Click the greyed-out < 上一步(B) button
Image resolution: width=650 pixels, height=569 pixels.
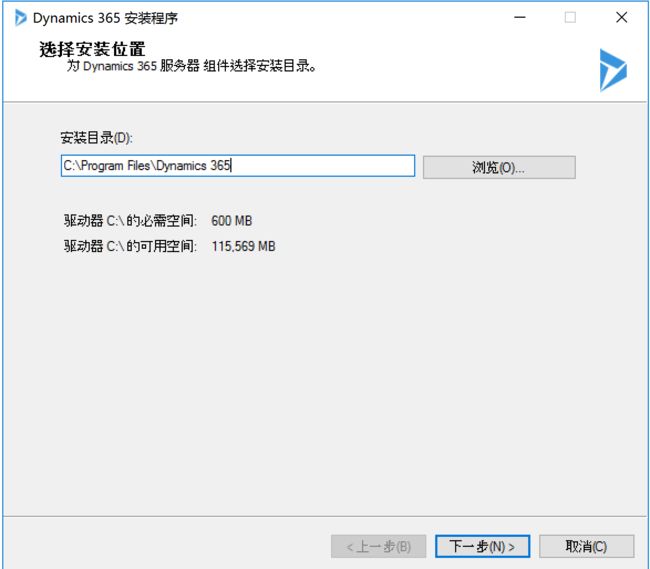(378, 546)
